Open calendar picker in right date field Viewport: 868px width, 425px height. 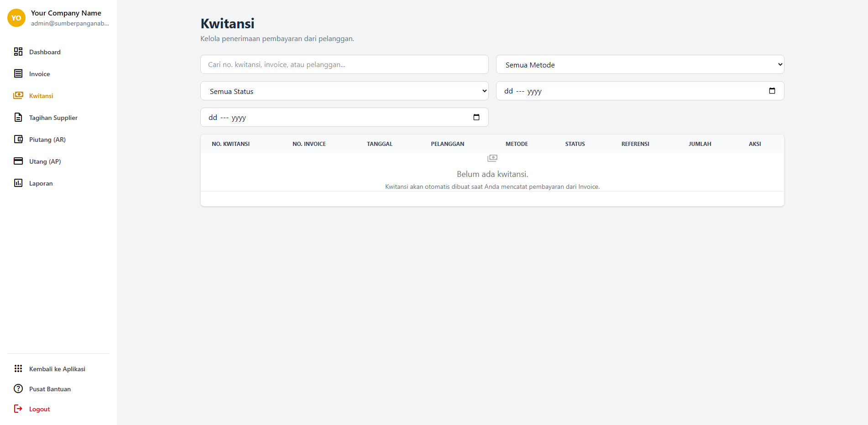[772, 91]
